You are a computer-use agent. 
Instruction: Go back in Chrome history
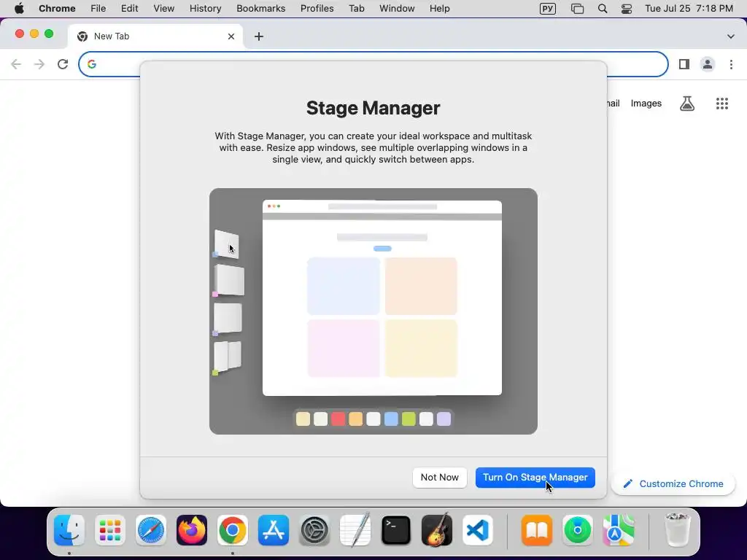(x=16, y=64)
